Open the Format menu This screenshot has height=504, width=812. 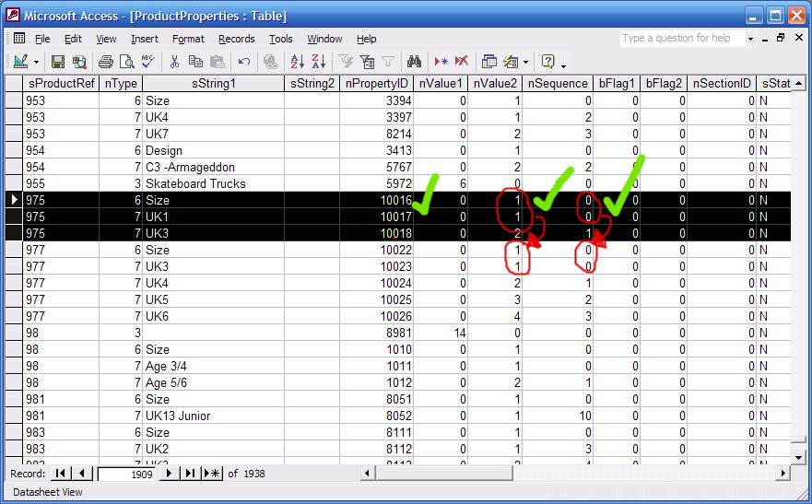pyautogui.click(x=188, y=39)
